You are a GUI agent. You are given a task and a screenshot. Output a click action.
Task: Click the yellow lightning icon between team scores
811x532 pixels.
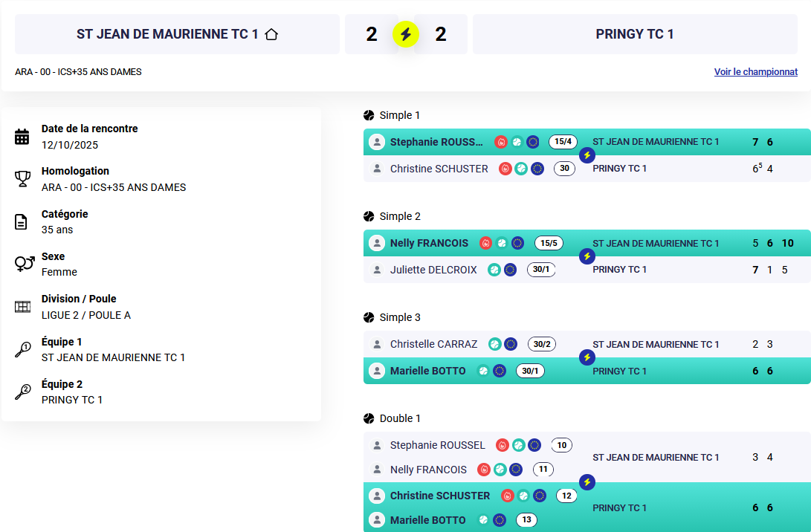click(406, 34)
